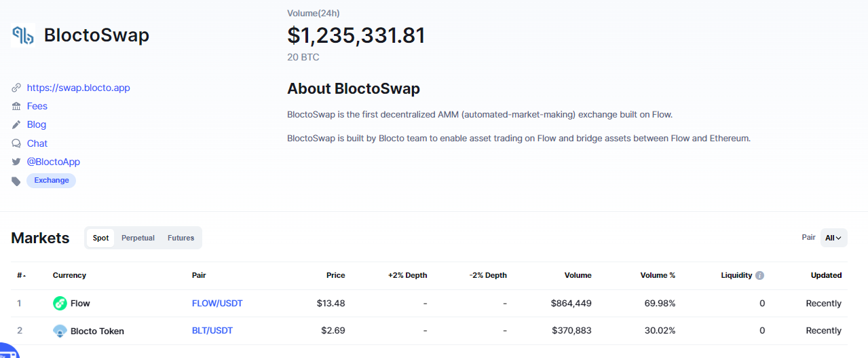Screen dimensions: 868x358
Task: Click the Twitter bird icon
Action: (x=16, y=162)
